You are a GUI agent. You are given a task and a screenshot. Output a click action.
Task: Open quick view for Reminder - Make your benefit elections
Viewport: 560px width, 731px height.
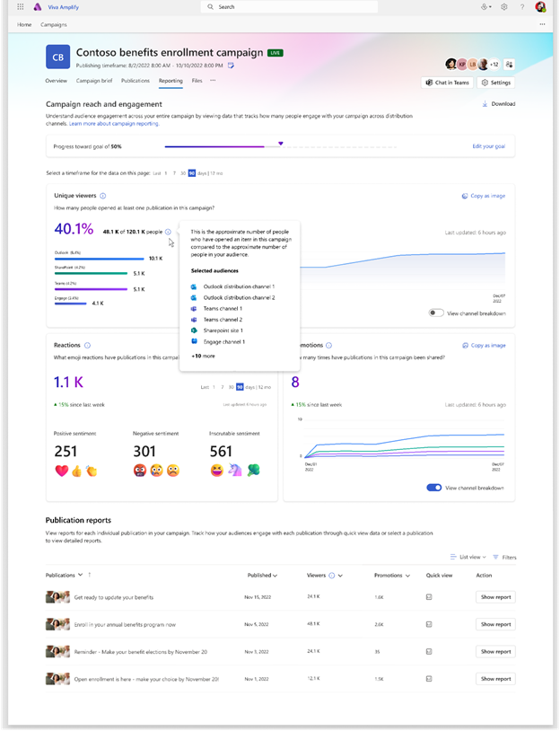coord(429,652)
